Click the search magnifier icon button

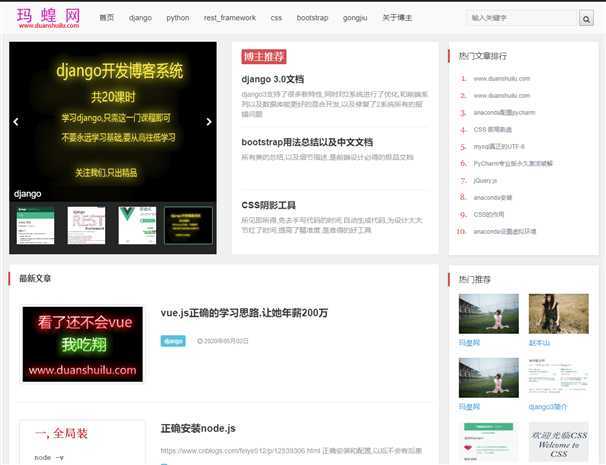coord(586,18)
